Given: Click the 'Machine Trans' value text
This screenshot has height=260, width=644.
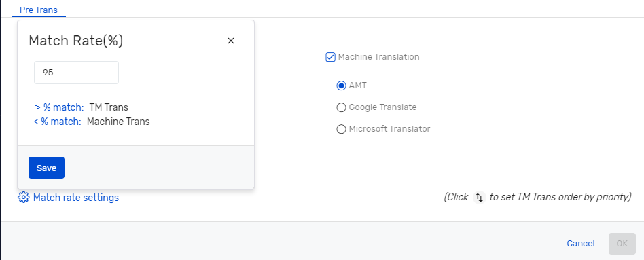Looking at the screenshot, I should click(x=118, y=122).
